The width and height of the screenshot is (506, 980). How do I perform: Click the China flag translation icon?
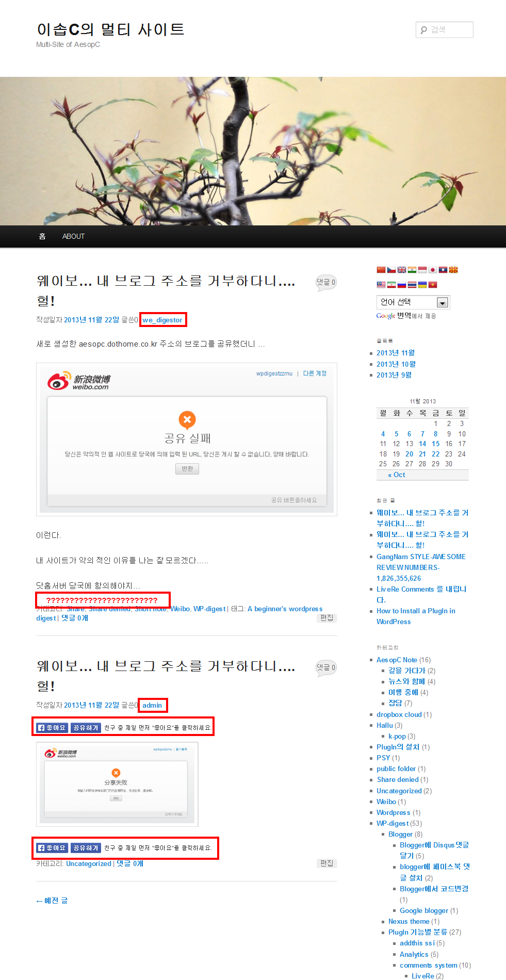pos(381,270)
